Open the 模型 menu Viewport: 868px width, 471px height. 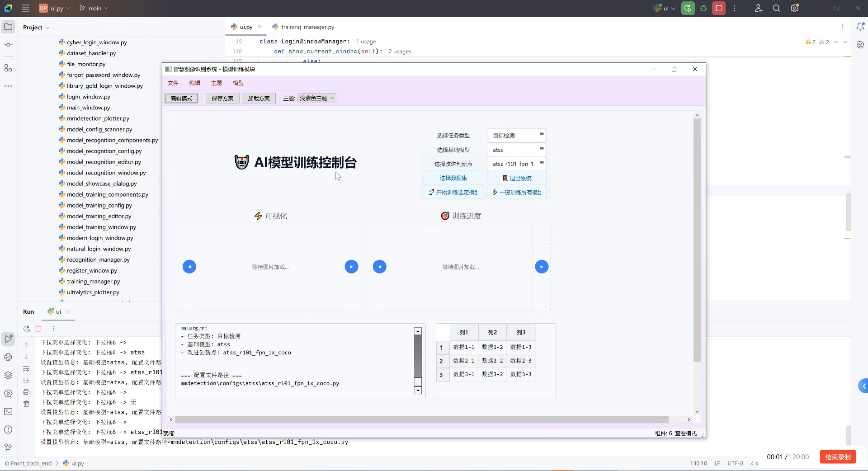pyautogui.click(x=238, y=83)
